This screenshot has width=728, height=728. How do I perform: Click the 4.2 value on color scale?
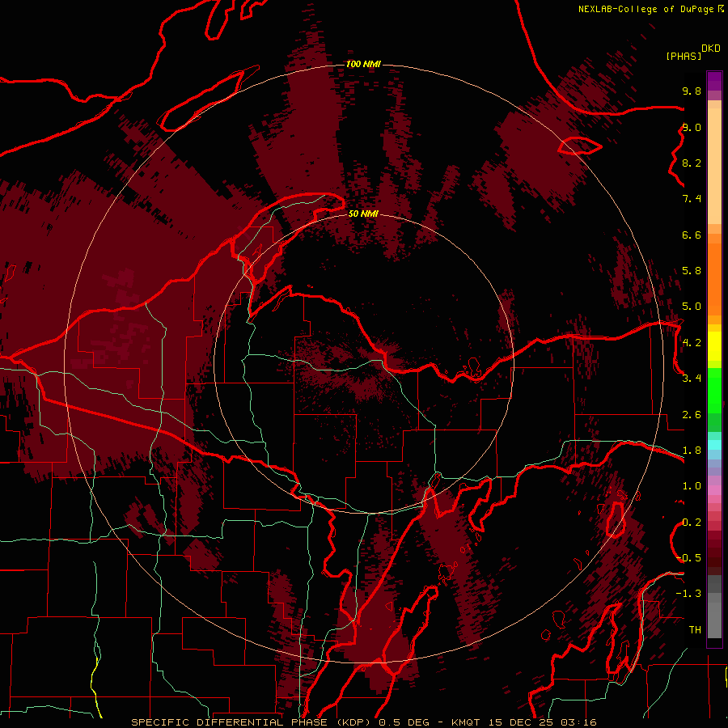coord(692,343)
